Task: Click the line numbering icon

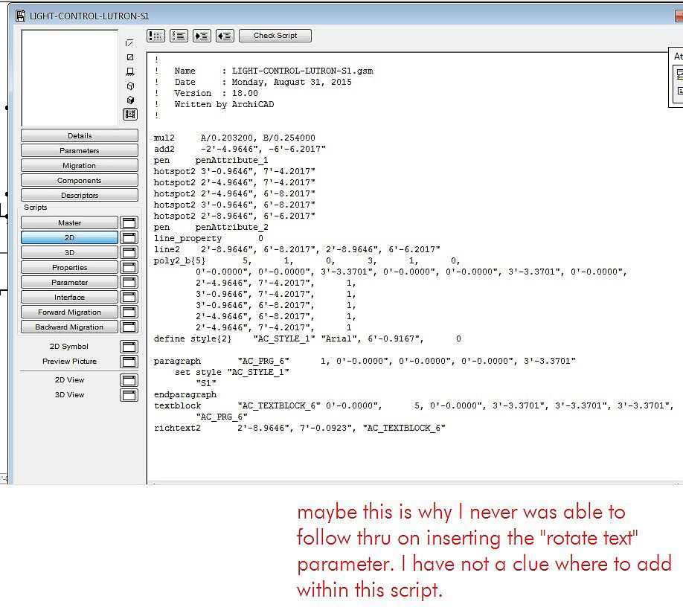Action: tap(179, 36)
